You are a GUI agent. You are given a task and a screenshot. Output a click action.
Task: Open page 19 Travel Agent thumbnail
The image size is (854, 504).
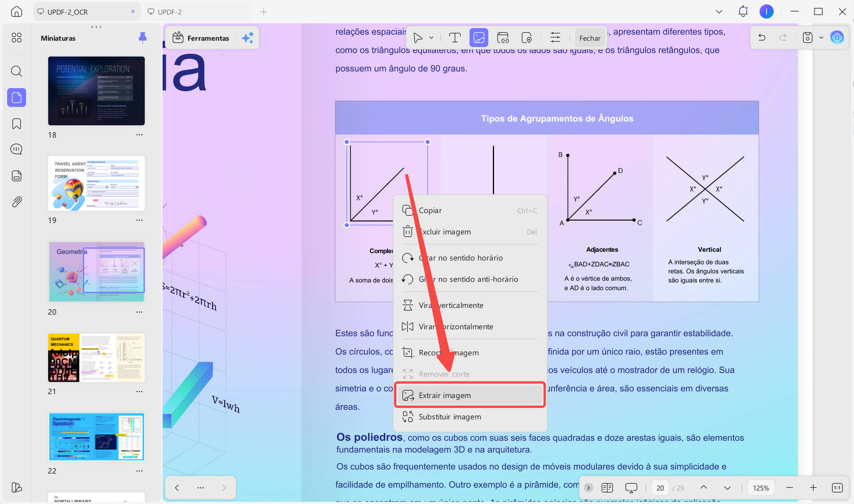(97, 183)
